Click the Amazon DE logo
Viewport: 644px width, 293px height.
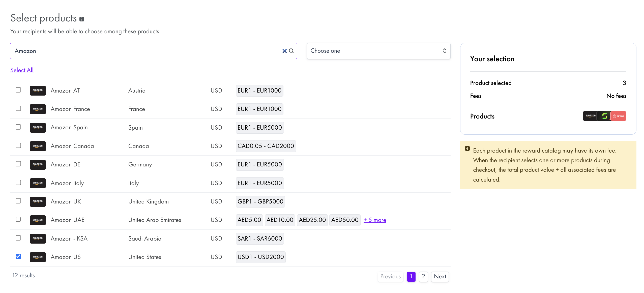(38, 164)
